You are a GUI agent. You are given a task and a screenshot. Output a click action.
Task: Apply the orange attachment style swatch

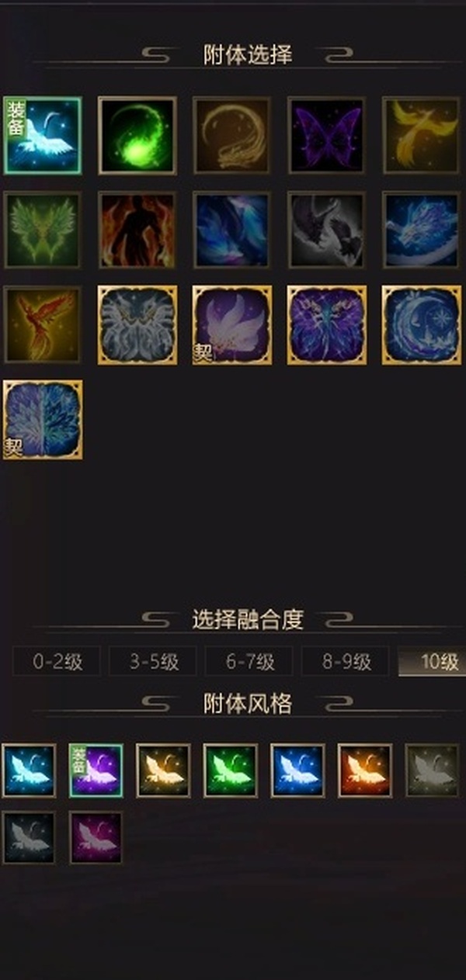(364, 770)
